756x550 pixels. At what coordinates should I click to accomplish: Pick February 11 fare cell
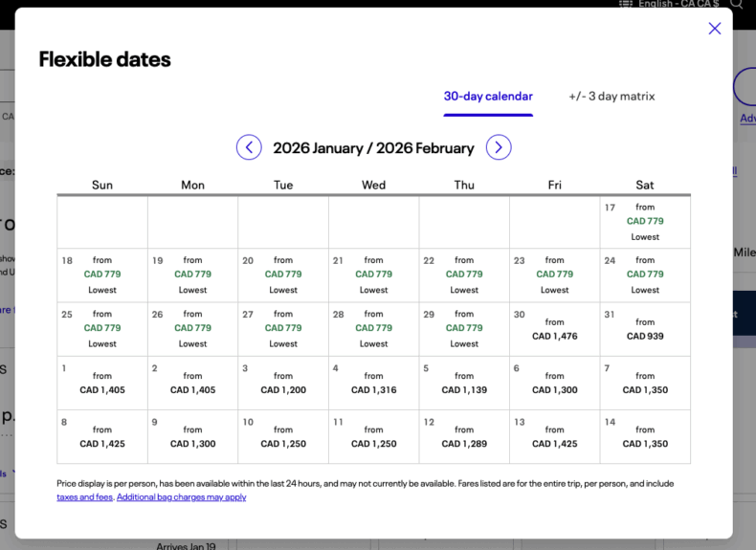click(373, 437)
